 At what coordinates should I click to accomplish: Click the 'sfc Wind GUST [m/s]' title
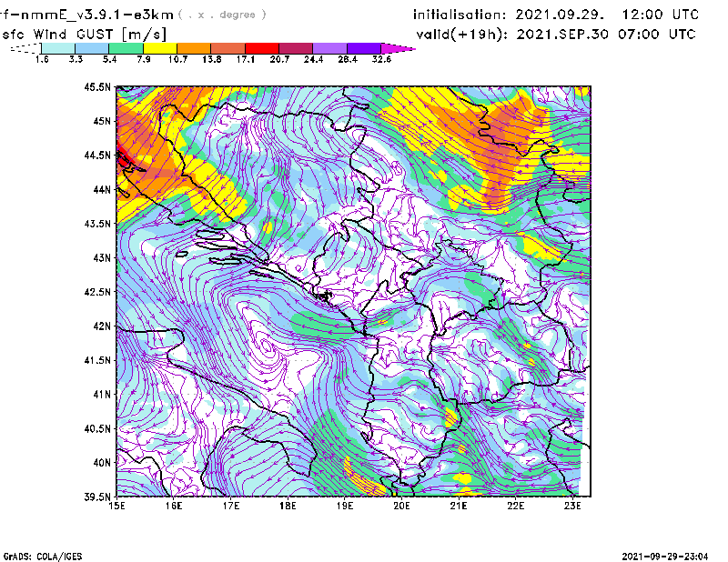coord(85,35)
